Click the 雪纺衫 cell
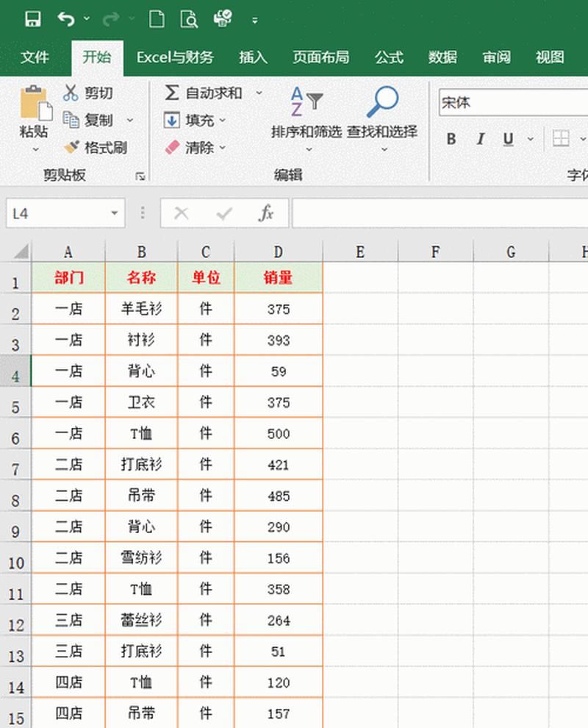This screenshot has height=728, width=588. click(x=142, y=557)
